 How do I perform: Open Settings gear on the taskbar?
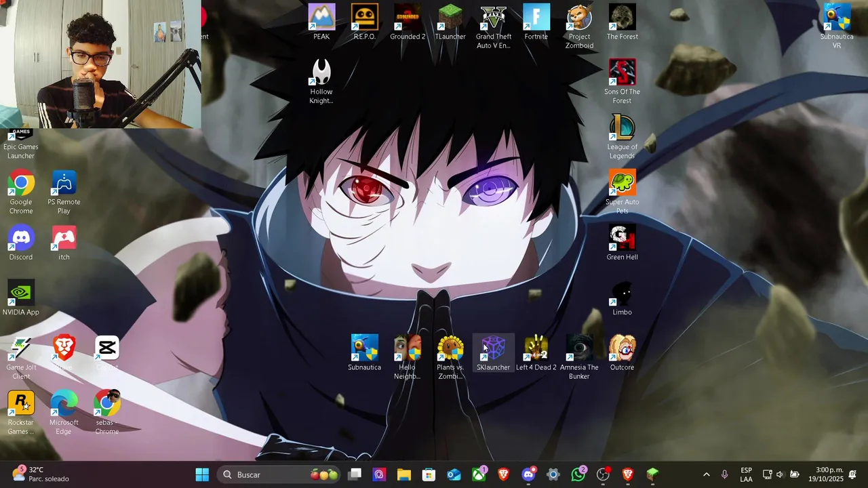pos(553,474)
